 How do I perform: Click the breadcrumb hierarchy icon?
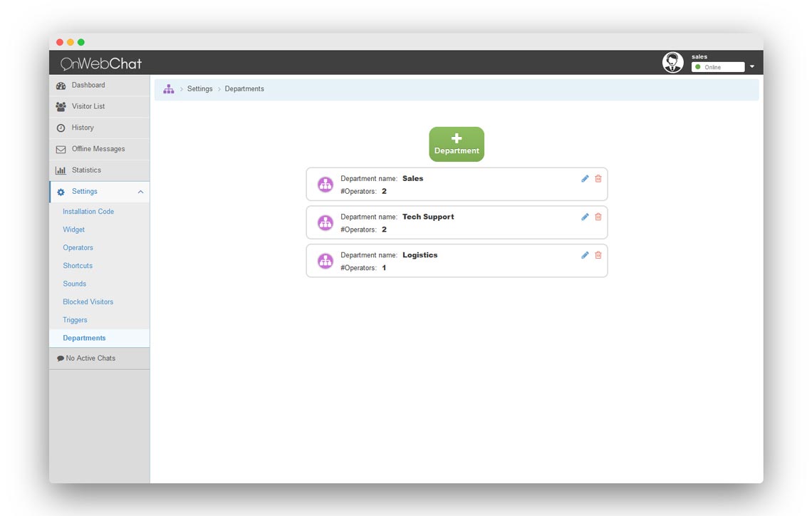[168, 88]
